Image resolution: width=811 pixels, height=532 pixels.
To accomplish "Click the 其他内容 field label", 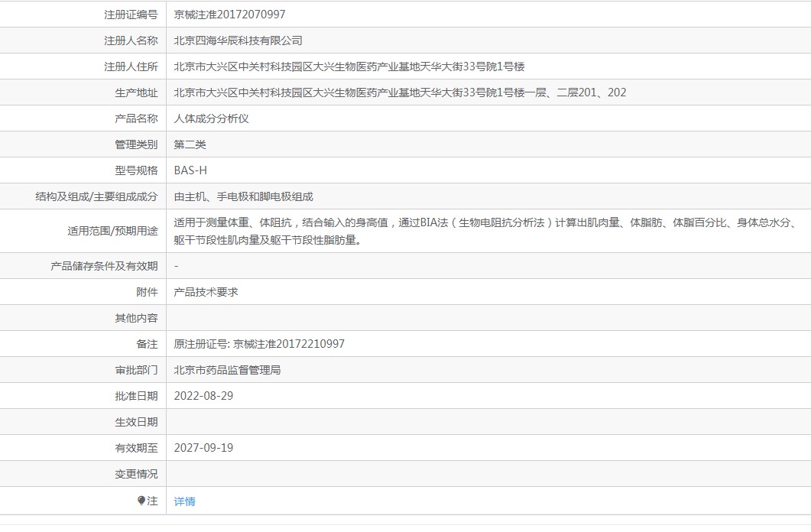I will click(136, 318).
